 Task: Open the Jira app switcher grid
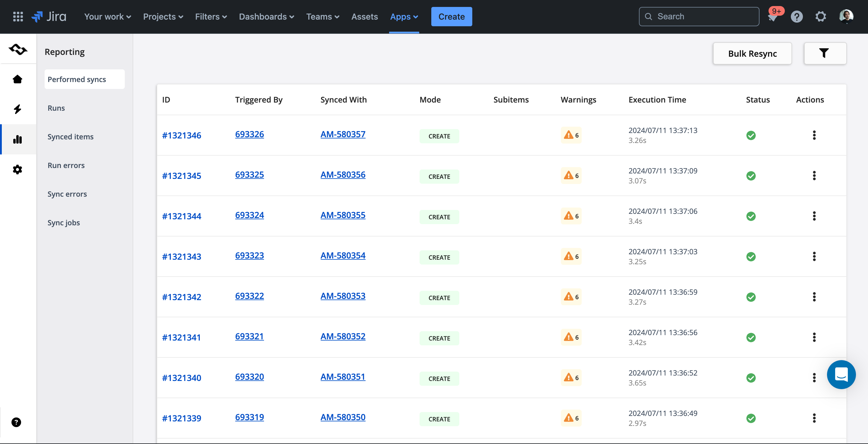(18, 17)
